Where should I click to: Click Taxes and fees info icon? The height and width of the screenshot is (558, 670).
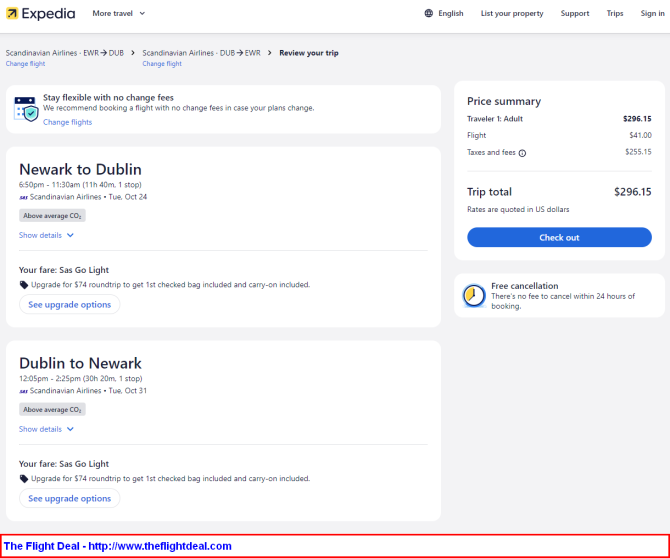(x=522, y=153)
